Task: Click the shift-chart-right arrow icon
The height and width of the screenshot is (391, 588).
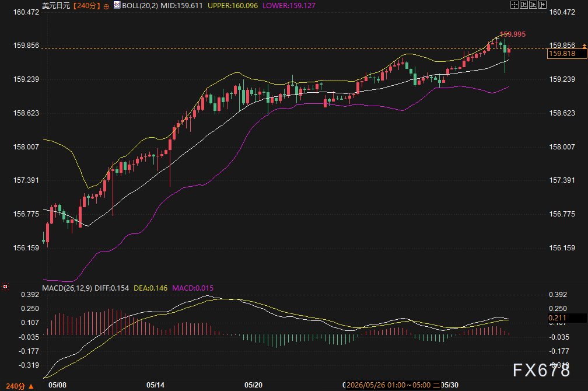Action: pos(542,5)
